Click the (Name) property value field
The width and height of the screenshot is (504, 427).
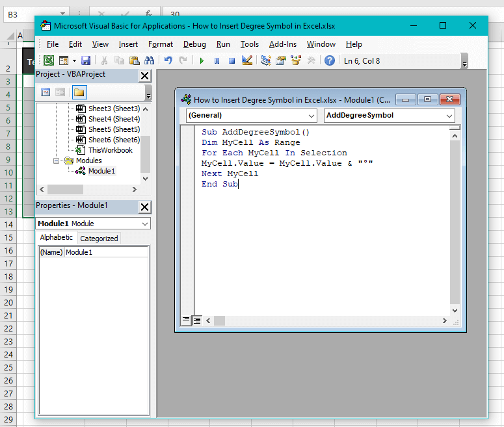106,252
